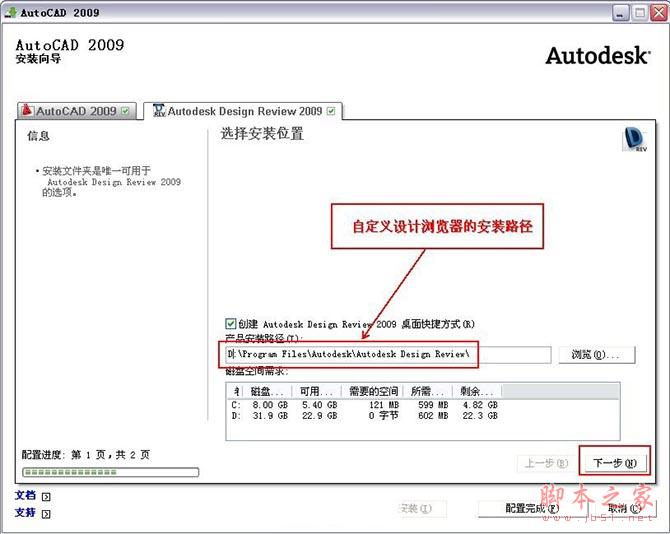Click the disabled Previous (上一步) button
This screenshot has height=534, width=670.
[x=546, y=463]
